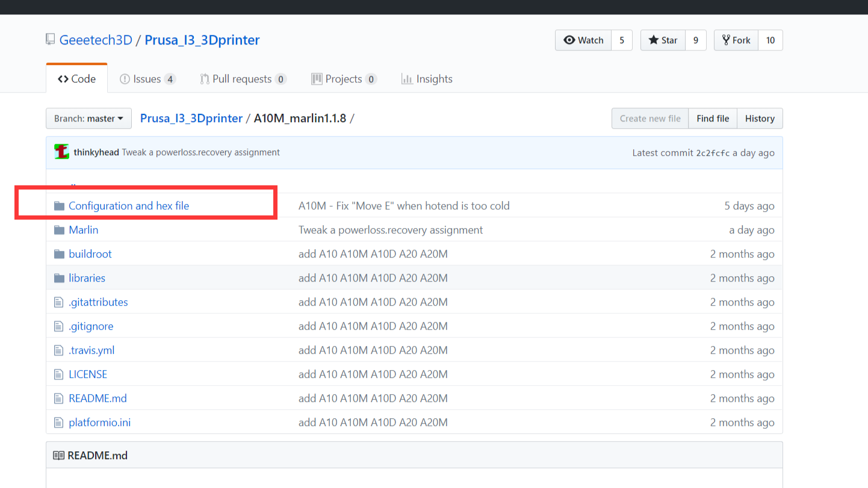
Task: Click the file icon beside .travis.yml
Action: tap(58, 350)
